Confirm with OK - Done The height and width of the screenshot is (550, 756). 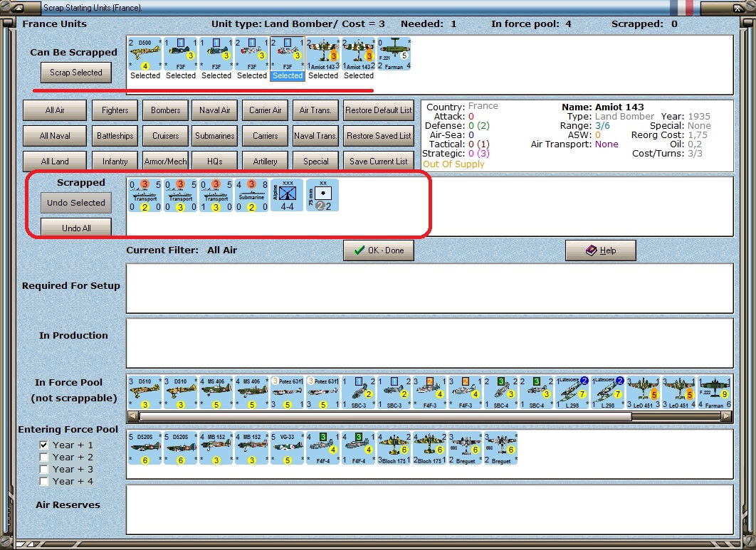tap(379, 250)
